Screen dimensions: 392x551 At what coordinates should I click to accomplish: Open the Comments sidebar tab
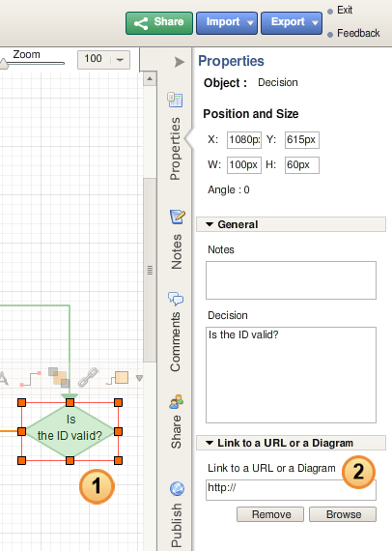click(175, 341)
